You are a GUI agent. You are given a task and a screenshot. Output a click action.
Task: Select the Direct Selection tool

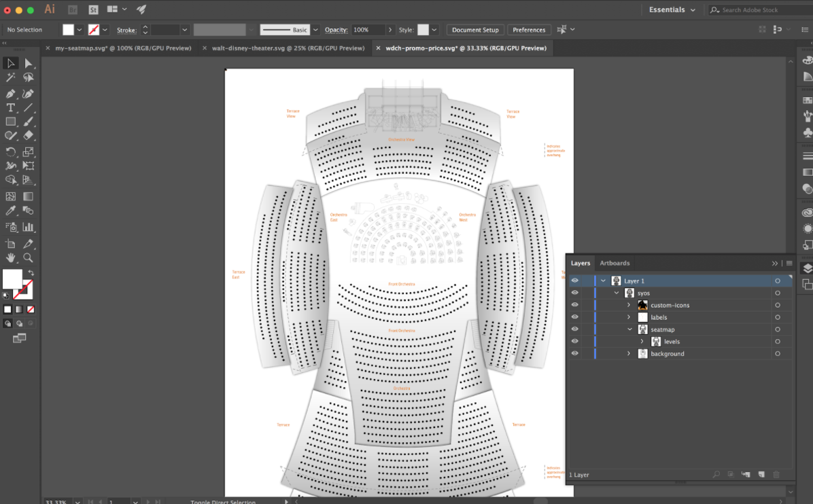tap(28, 63)
